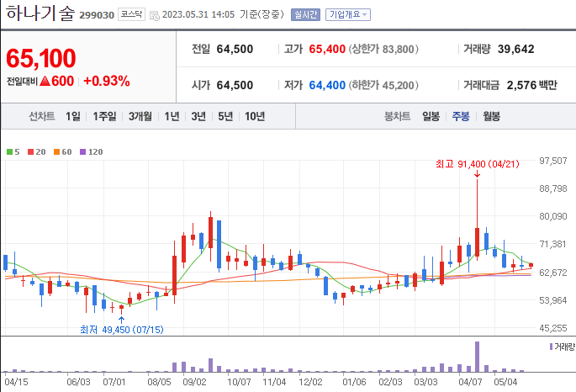The height and width of the screenshot is (392, 576).
Task: Switch to 일봉 candle chart
Action: click(431, 116)
